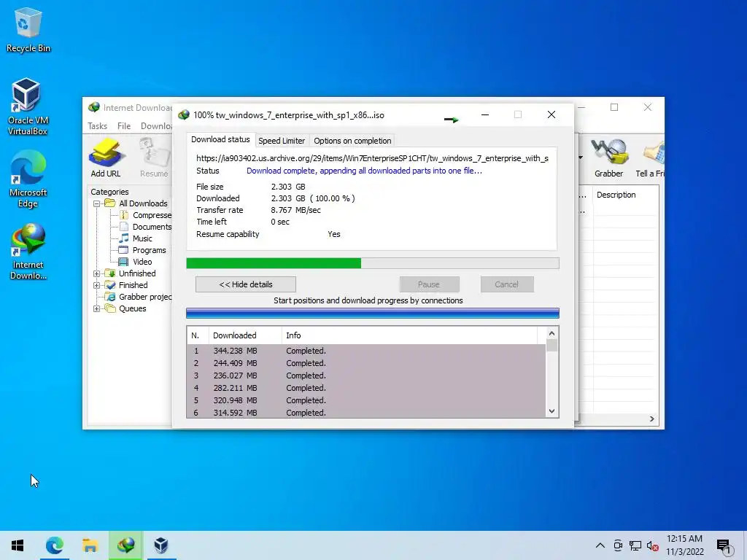Launch Oracle VM VirtualBox desktop shortcut

coord(27,106)
